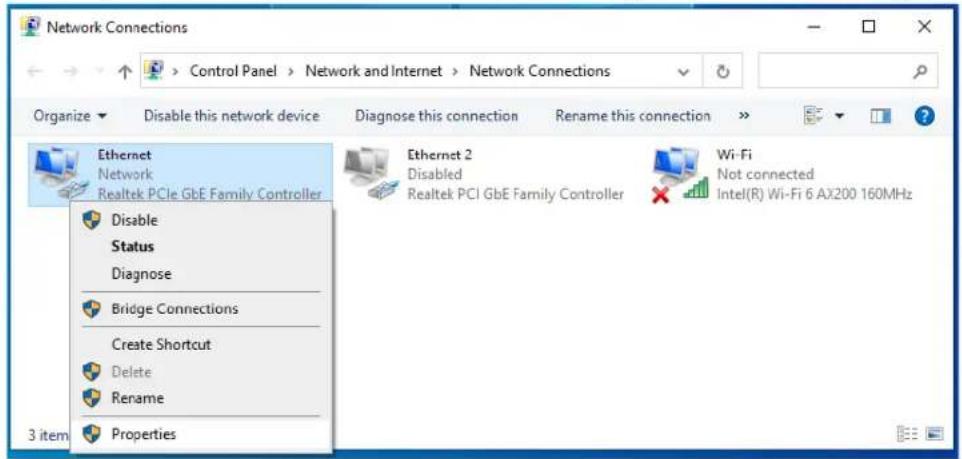Click Rename this connection

pyautogui.click(x=633, y=116)
